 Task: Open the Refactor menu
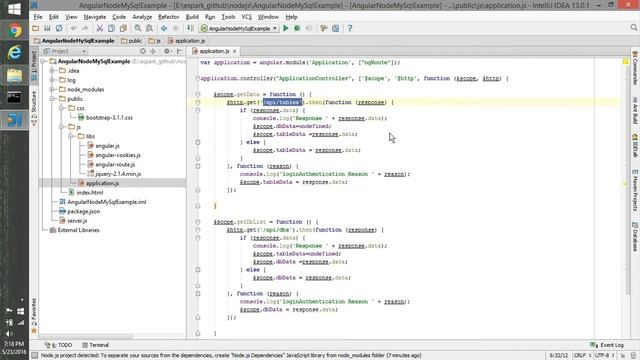coord(169,17)
